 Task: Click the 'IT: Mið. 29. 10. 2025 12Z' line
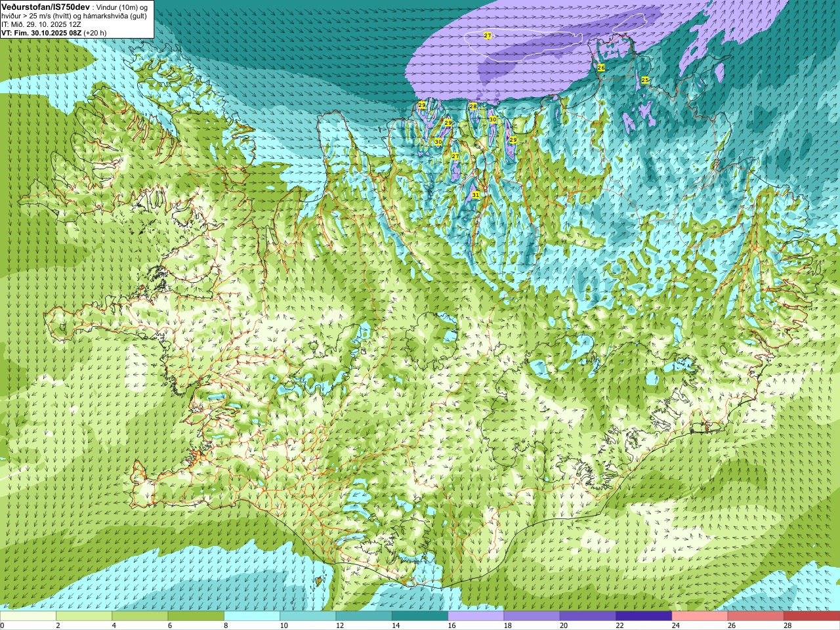click(x=41, y=24)
